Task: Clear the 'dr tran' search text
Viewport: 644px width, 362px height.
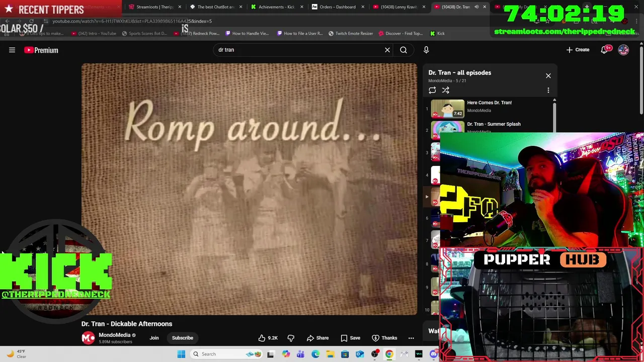Action: pos(387,50)
